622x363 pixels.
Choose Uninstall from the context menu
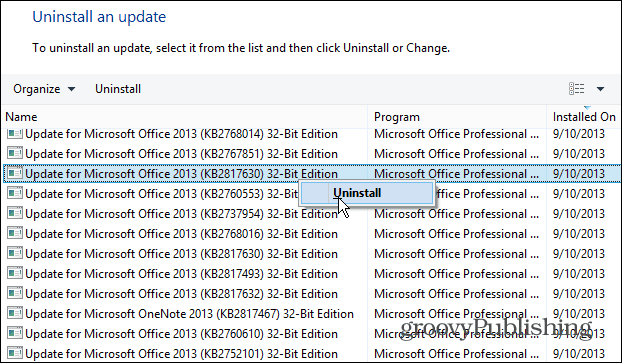pyautogui.click(x=367, y=193)
